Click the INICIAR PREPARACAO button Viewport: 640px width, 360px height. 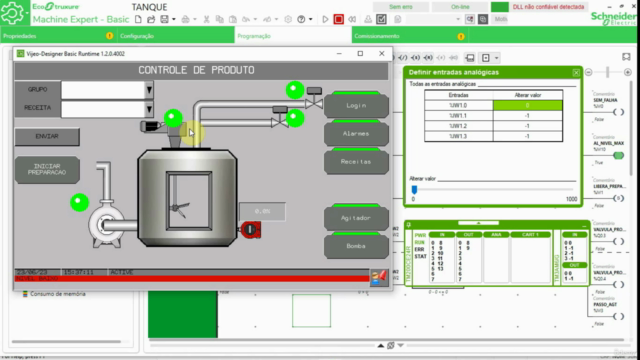coord(47,169)
